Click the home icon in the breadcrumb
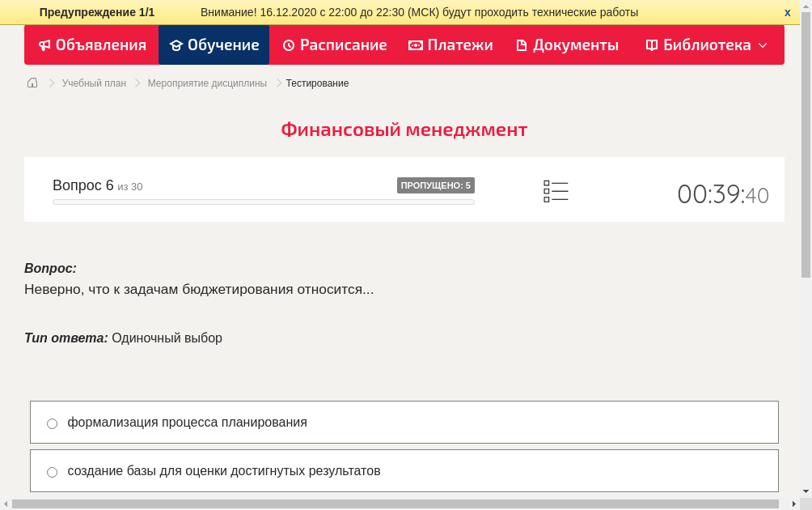Viewport: 812px width, 510px height. [32, 83]
